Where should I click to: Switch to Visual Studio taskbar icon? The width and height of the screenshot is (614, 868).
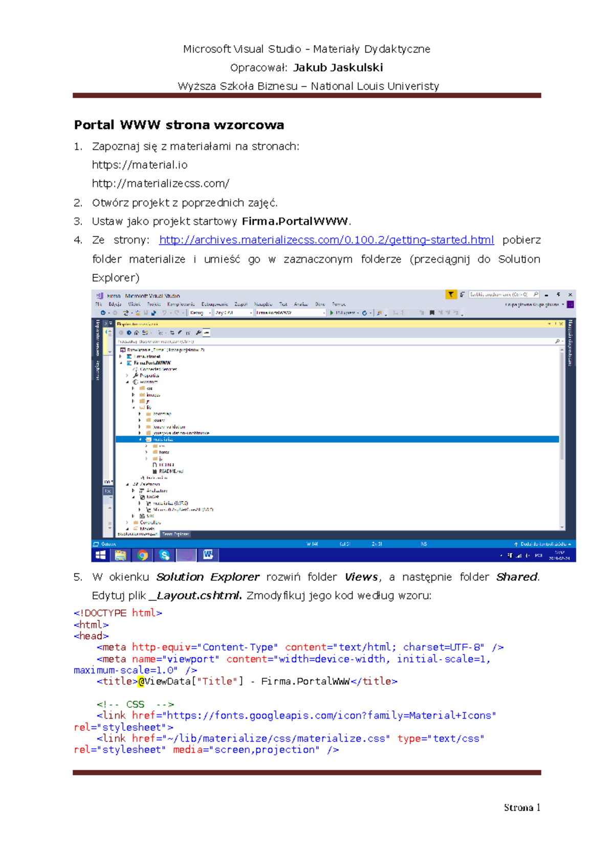pyautogui.click(x=186, y=555)
